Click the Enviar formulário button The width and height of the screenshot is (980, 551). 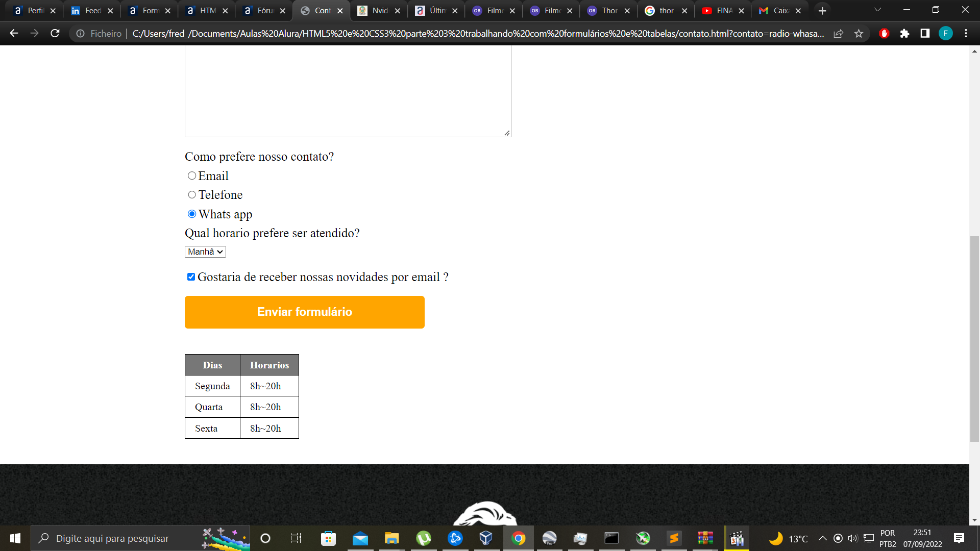pyautogui.click(x=304, y=312)
